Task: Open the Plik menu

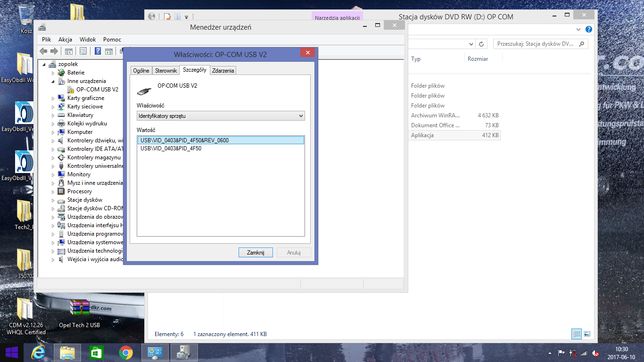Action: (46, 40)
